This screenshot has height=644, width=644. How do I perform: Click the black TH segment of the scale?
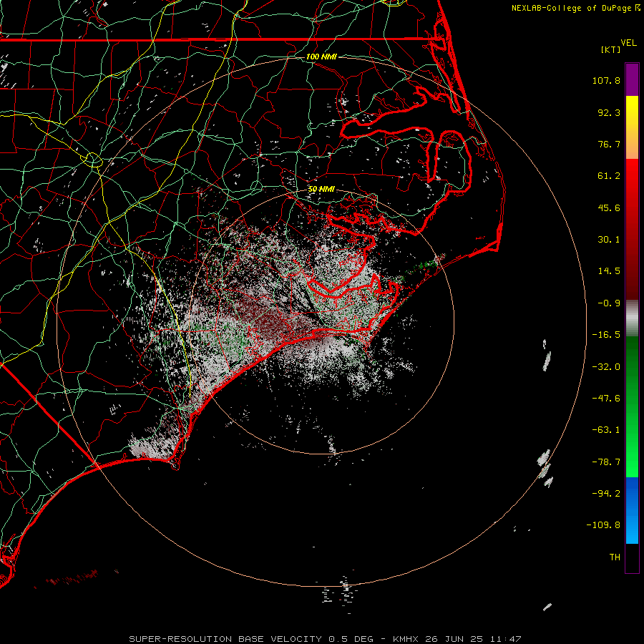click(x=632, y=557)
